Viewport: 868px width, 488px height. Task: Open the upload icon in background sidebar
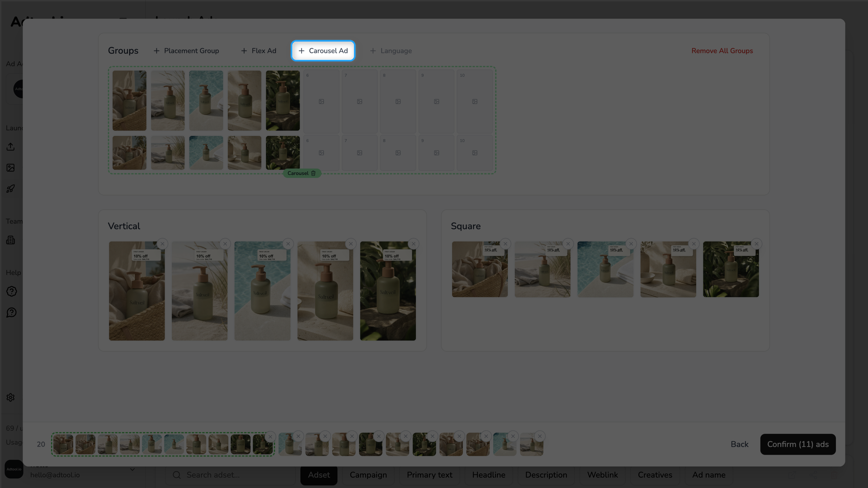point(11,147)
